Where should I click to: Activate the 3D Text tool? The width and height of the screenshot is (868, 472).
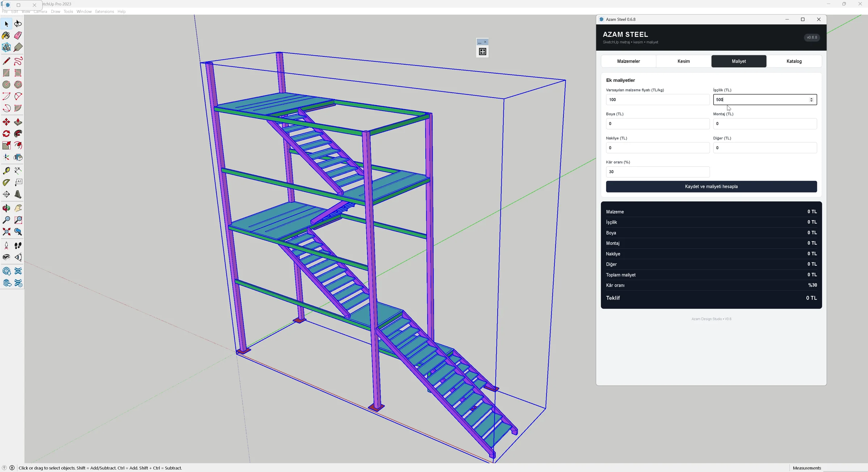[x=18, y=194]
